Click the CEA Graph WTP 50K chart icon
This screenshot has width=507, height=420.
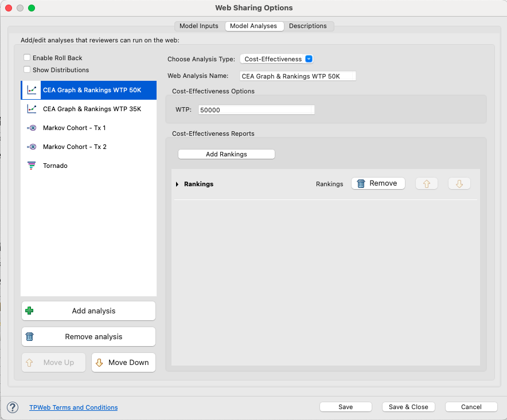pyautogui.click(x=32, y=90)
